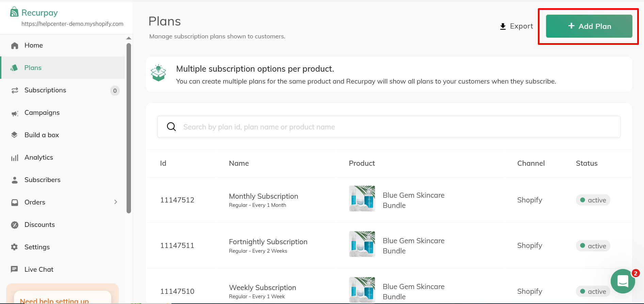Go to the Subscriptions menu item

click(45, 90)
